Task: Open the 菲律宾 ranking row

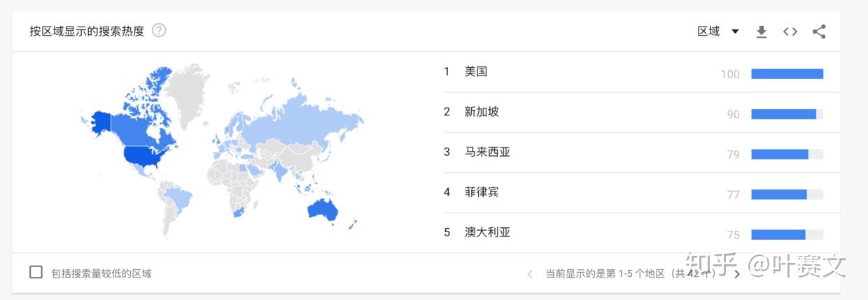Action: click(x=482, y=192)
